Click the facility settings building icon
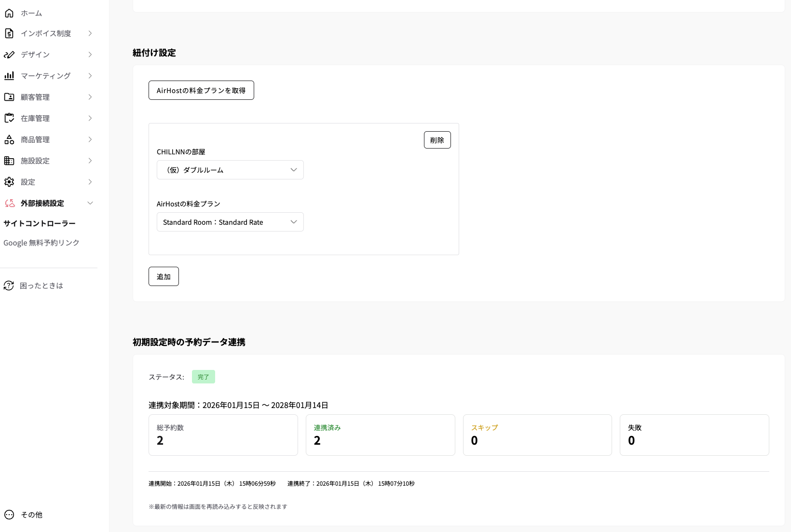Viewport: 791px width, 532px height. pos(9,161)
